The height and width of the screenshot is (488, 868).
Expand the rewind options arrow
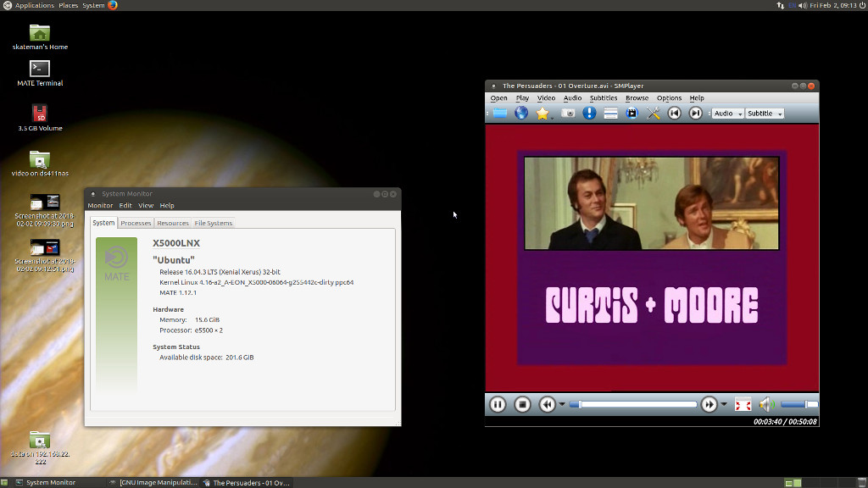click(x=562, y=404)
